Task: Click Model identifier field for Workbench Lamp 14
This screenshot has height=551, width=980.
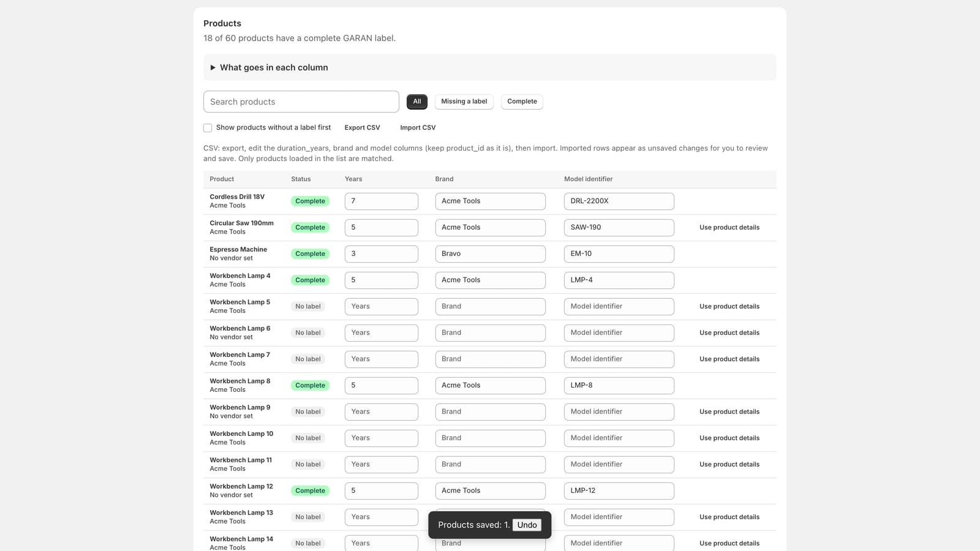Action: pos(619,544)
